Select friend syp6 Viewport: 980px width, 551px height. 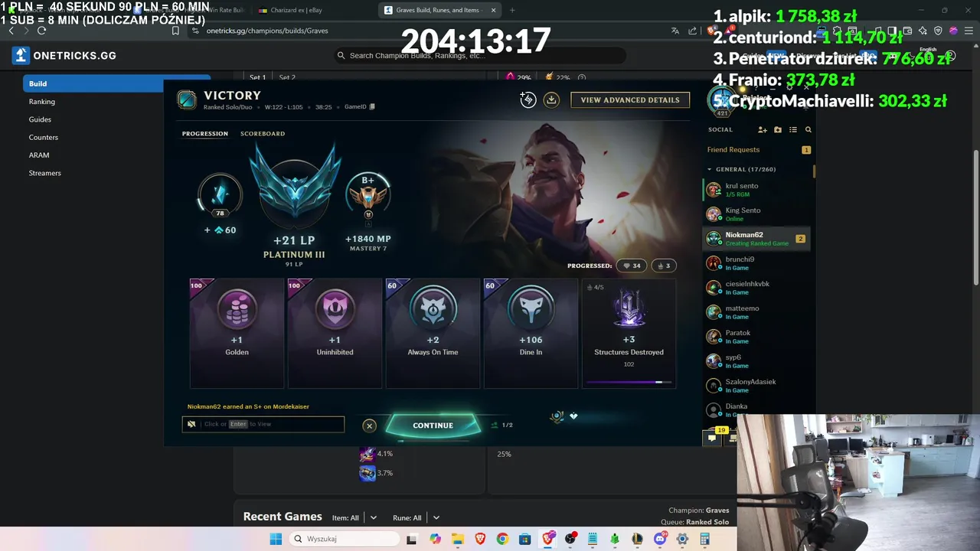click(x=758, y=361)
